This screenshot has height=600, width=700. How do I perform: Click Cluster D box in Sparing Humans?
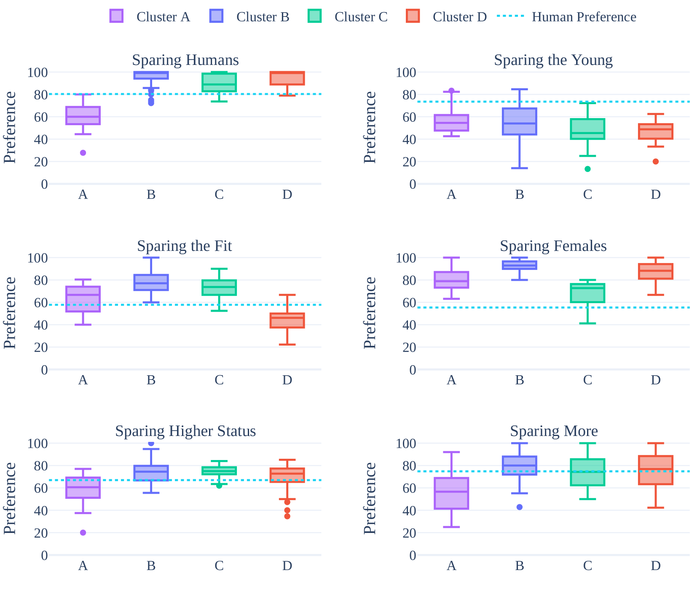[287, 78]
